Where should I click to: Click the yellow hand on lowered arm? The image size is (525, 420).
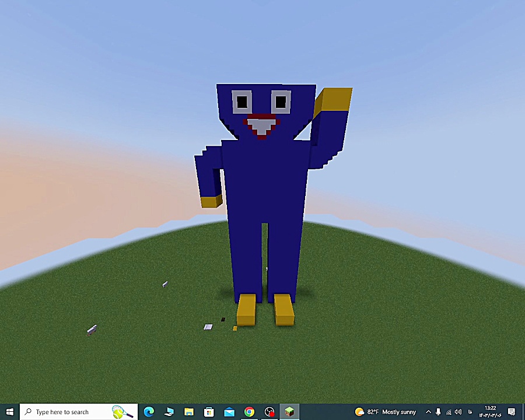coord(212,202)
